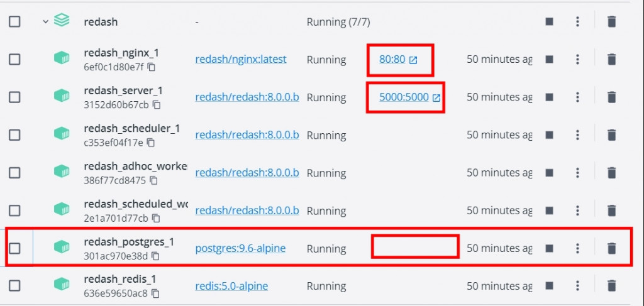Stop the redash_redis_1 container

[550, 286]
